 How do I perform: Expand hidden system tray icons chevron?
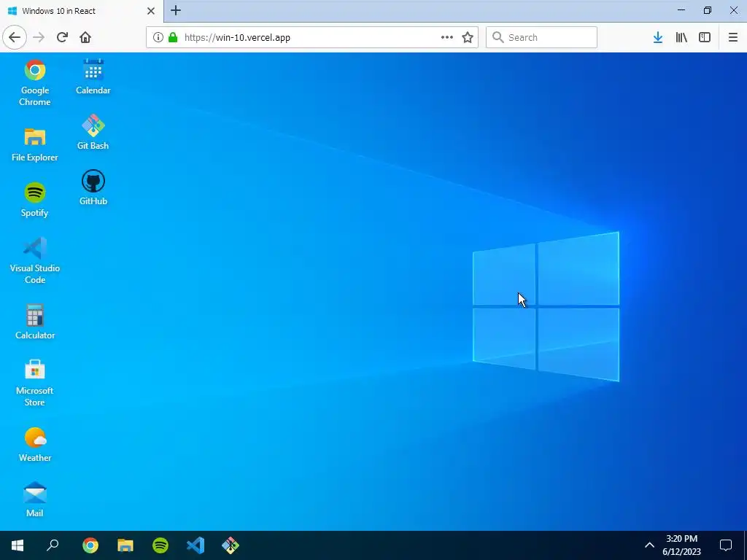point(649,545)
